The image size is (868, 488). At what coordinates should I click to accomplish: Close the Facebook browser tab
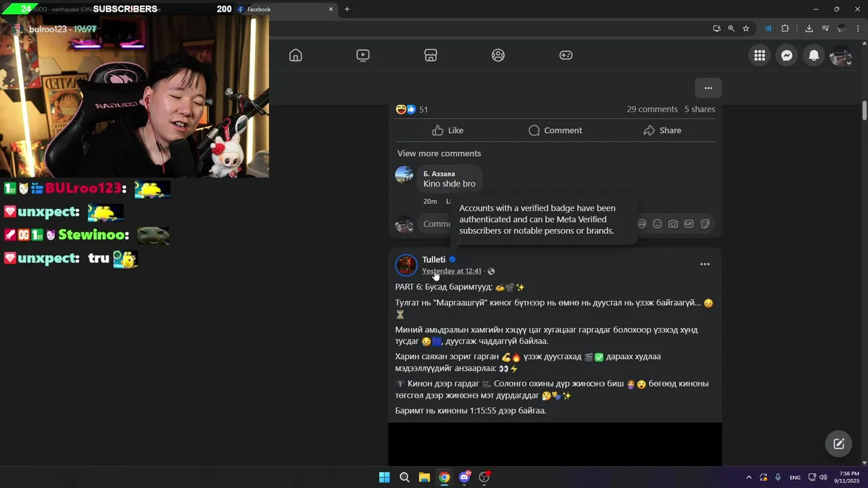click(x=331, y=9)
